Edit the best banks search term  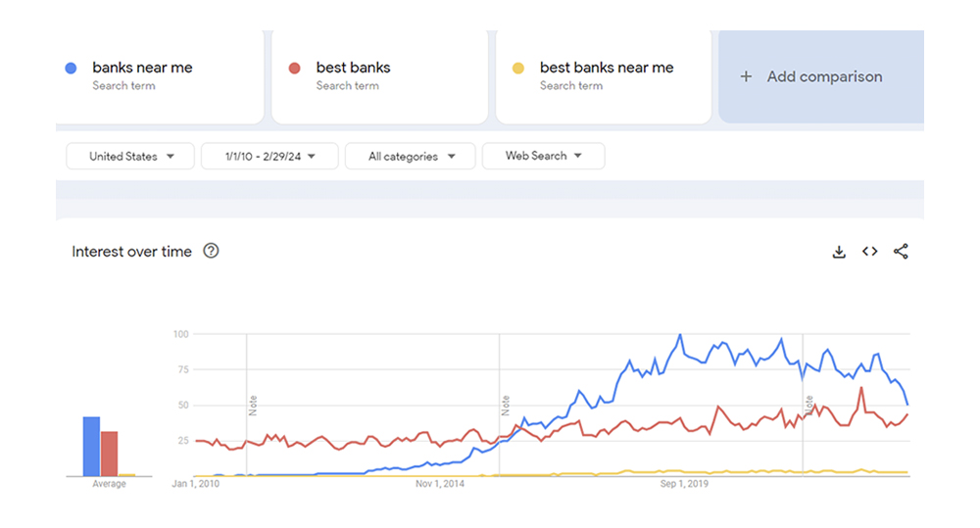click(x=353, y=69)
